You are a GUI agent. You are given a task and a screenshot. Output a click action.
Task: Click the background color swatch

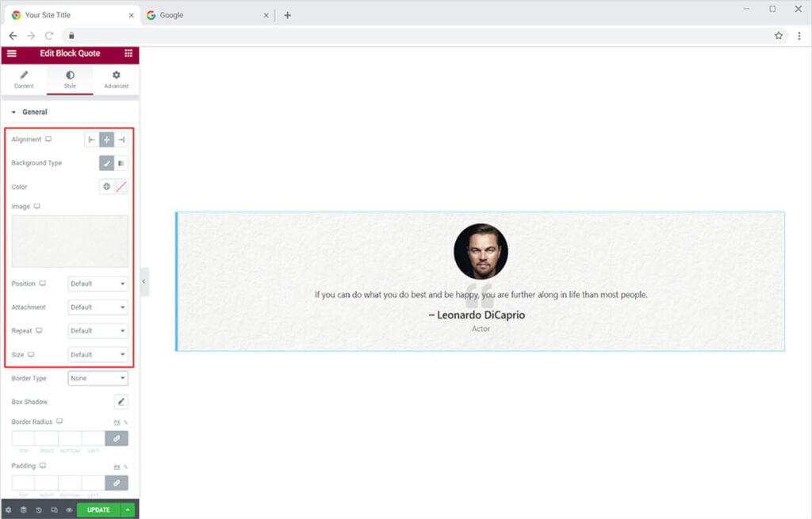[x=121, y=187]
